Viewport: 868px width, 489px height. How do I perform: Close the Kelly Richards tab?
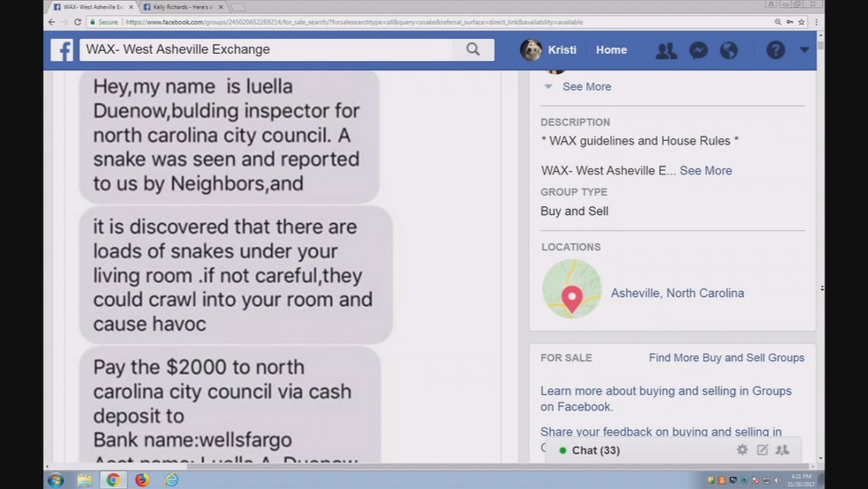point(221,7)
